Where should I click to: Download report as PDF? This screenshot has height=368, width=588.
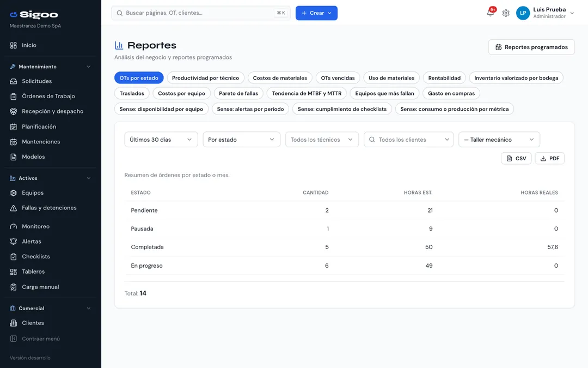[x=549, y=159]
